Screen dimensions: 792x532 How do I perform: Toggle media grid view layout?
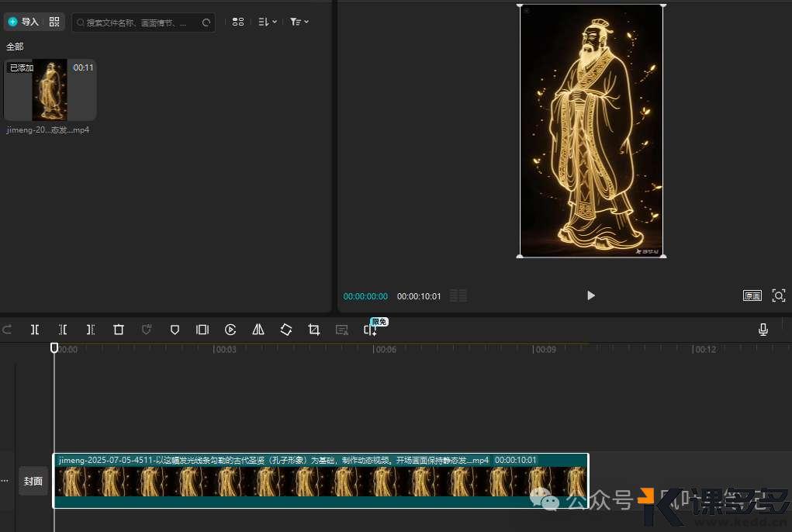pyautogui.click(x=238, y=22)
